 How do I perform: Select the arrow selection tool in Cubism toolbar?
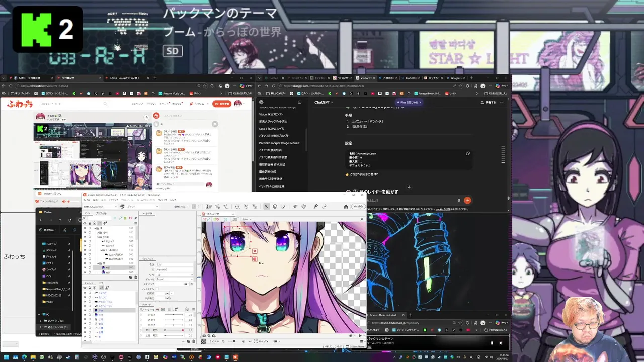tap(266, 206)
